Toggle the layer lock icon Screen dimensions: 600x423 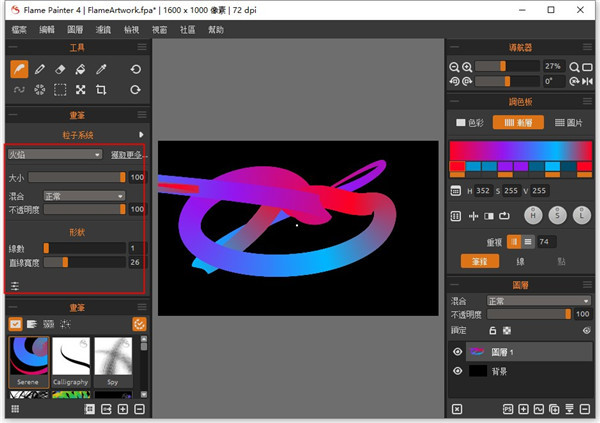click(493, 330)
